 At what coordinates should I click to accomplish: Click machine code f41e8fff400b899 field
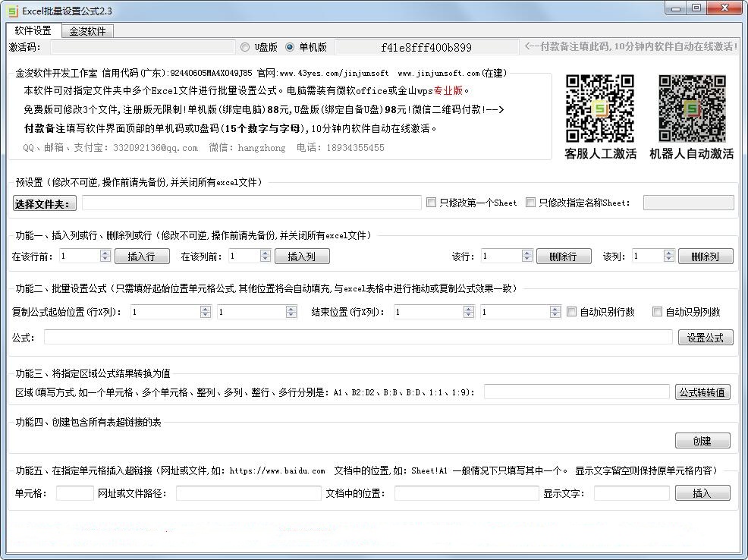pyautogui.click(x=427, y=47)
